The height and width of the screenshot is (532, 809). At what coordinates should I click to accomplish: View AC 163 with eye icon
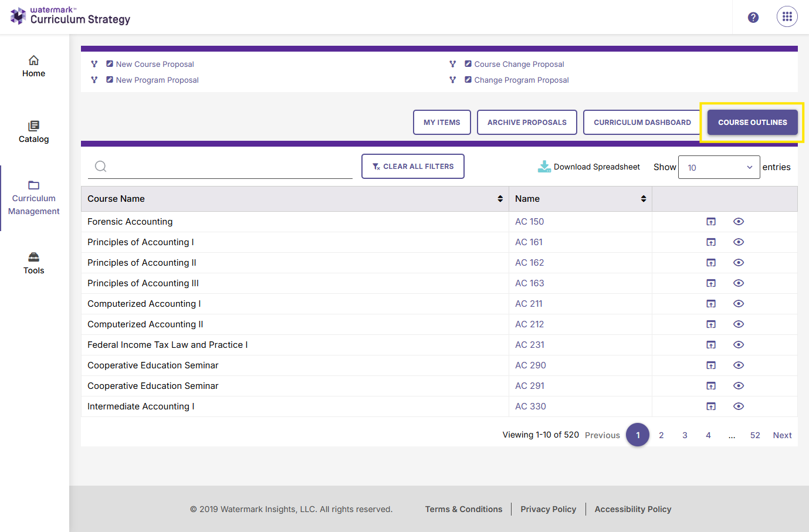tap(739, 283)
